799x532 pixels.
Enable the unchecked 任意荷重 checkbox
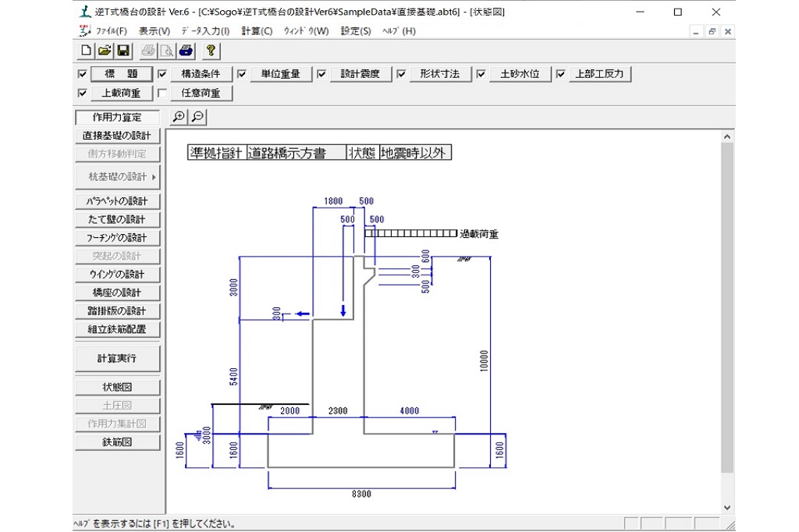162,93
